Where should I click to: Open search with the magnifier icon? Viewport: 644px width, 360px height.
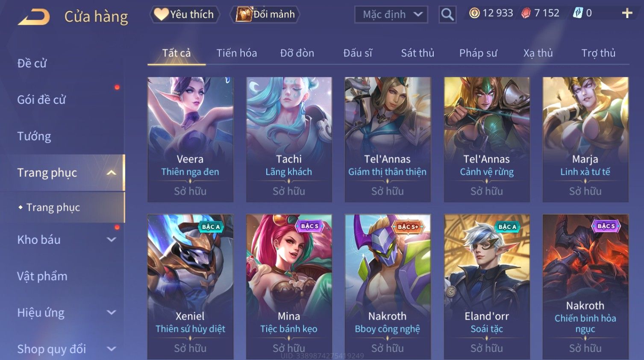coord(447,15)
